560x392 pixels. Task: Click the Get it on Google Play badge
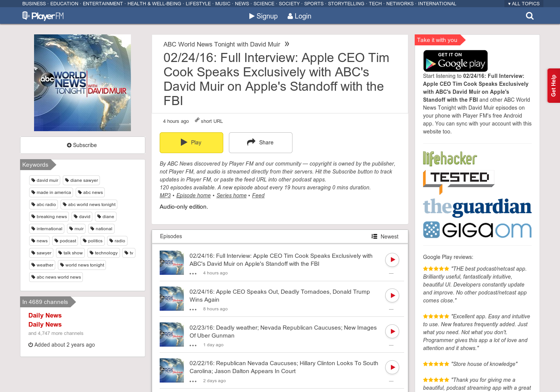tap(455, 61)
